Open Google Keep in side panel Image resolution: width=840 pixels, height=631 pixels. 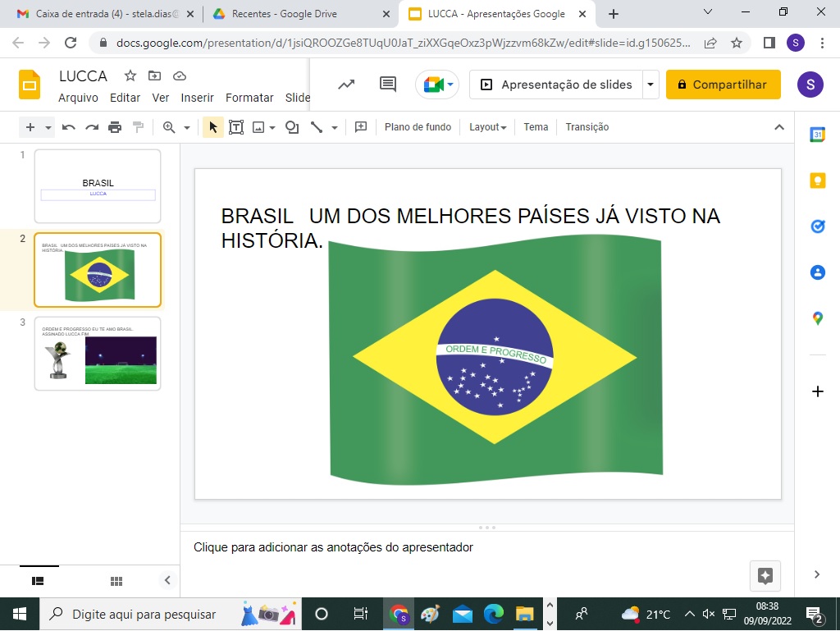pyautogui.click(x=818, y=181)
